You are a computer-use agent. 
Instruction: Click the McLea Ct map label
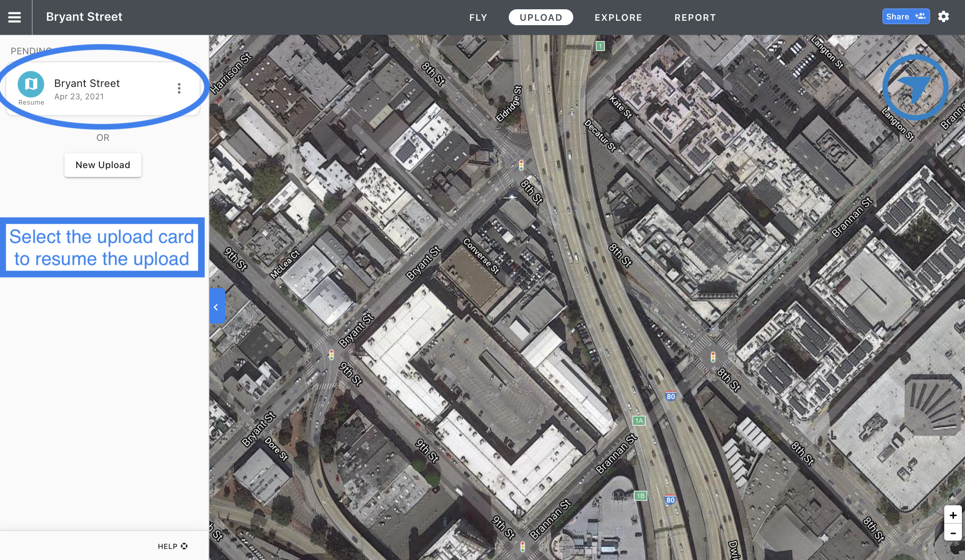[285, 264]
